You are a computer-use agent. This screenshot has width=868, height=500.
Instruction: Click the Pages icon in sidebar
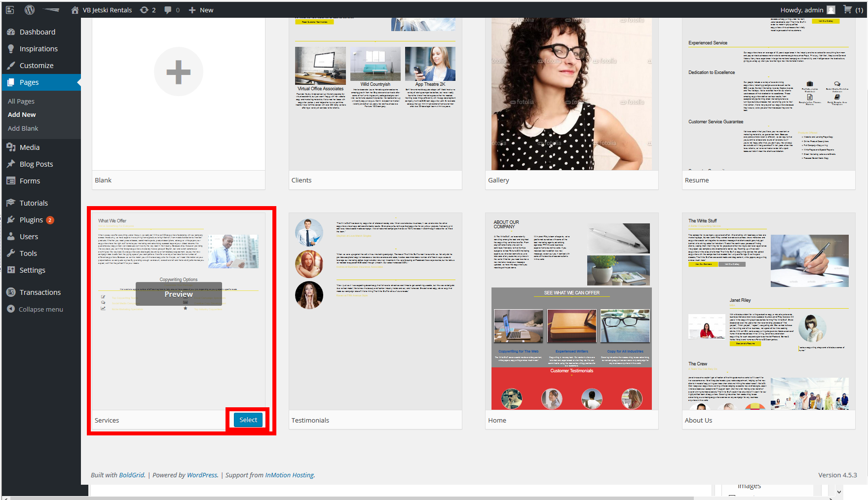pyautogui.click(x=11, y=82)
